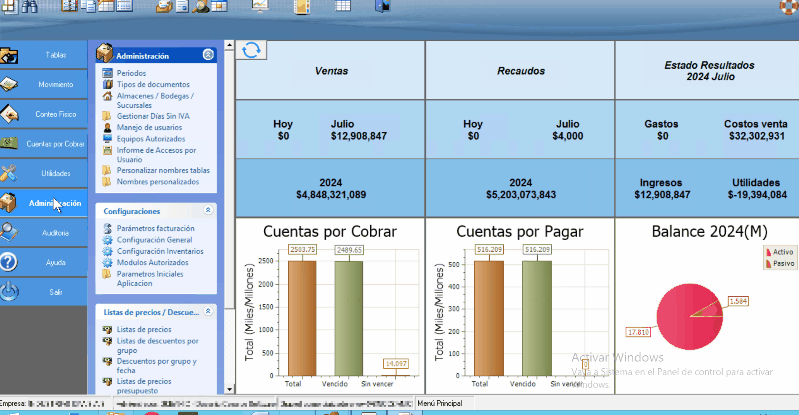This screenshot has height=415, width=799.
Task: Click the binoculars search icon in the top toolbar
Action: 29,7
